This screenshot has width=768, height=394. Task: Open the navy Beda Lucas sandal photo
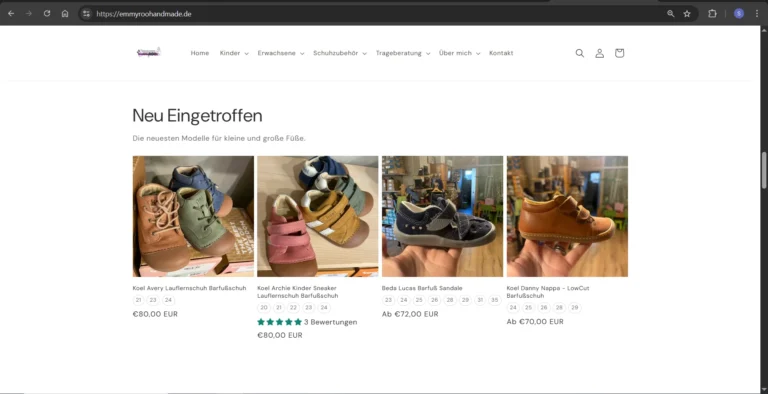coord(442,216)
